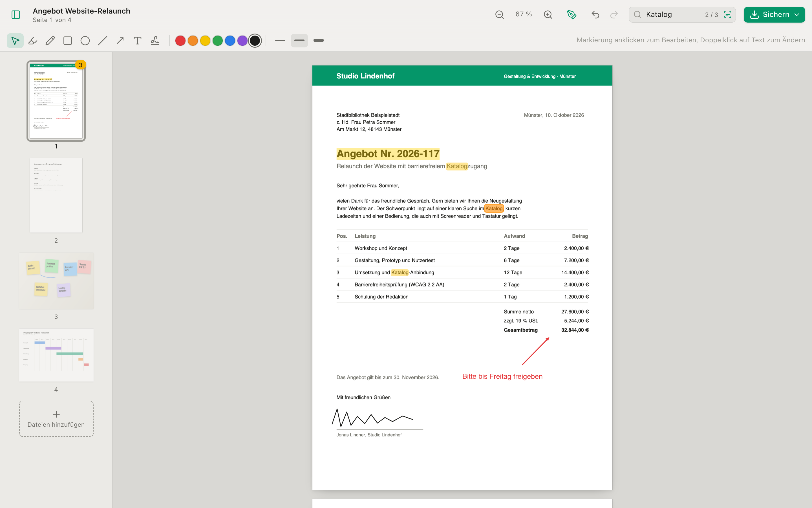812x508 pixels.
Task: Select the arrow selection tool
Action: 15,41
